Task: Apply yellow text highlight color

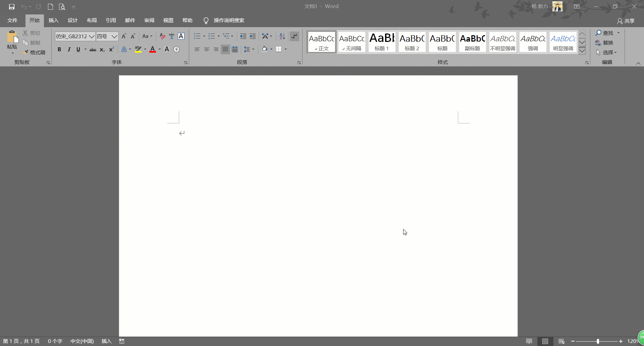Action: point(138,49)
